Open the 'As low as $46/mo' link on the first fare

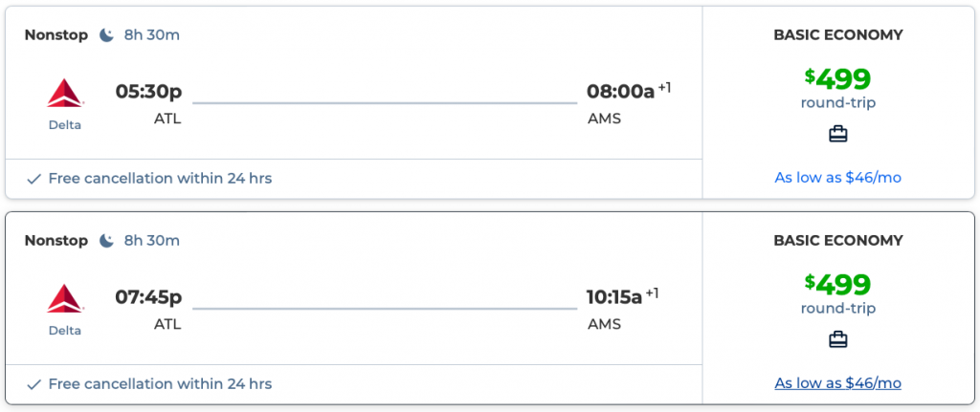click(x=837, y=178)
